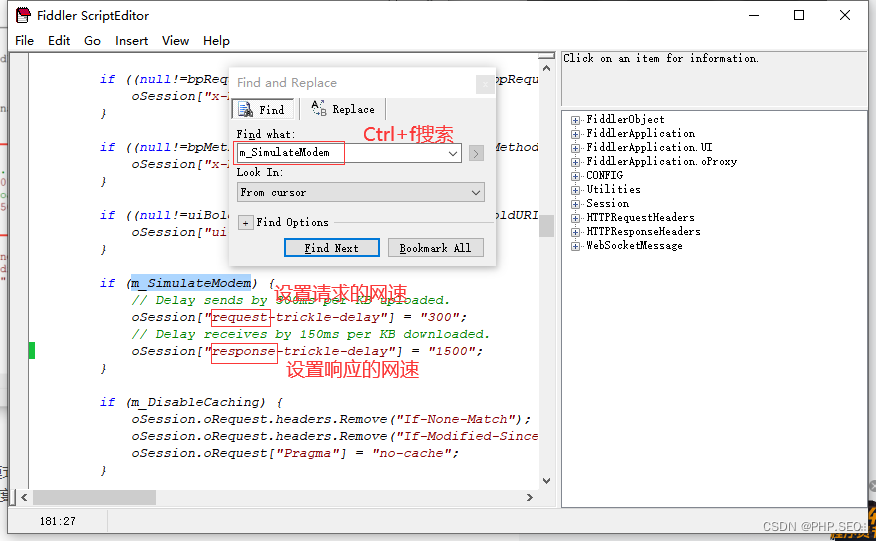Click horizontal scrollbar right arrow

(x=530, y=497)
